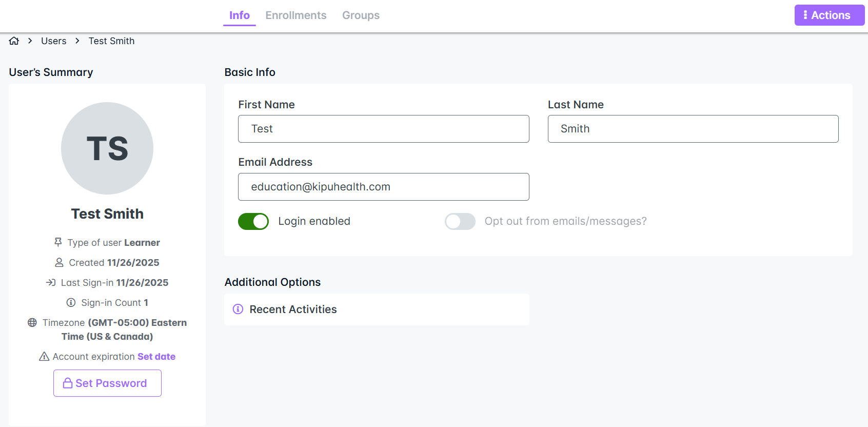Click the home icon in breadcrumb
The width and height of the screenshot is (868, 427).
pyautogui.click(x=14, y=41)
